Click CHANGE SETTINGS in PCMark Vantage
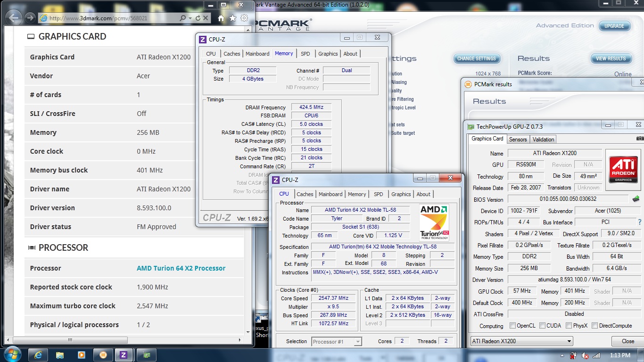Screen dimensions: 644x362 [477, 58]
